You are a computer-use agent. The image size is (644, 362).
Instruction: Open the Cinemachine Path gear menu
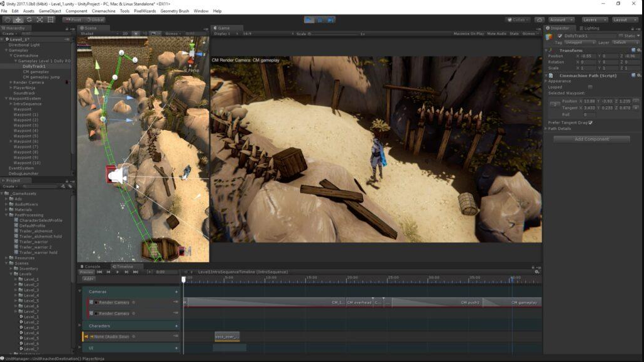[639, 75]
